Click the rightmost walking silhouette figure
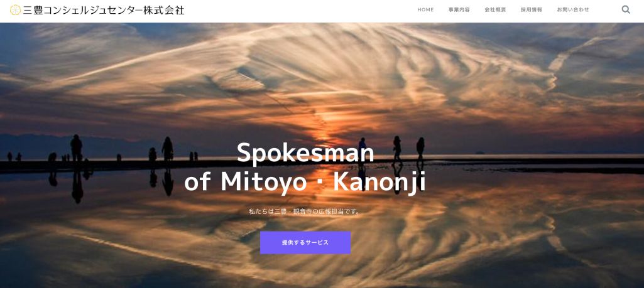644x288 pixels. pyautogui.click(x=420, y=149)
